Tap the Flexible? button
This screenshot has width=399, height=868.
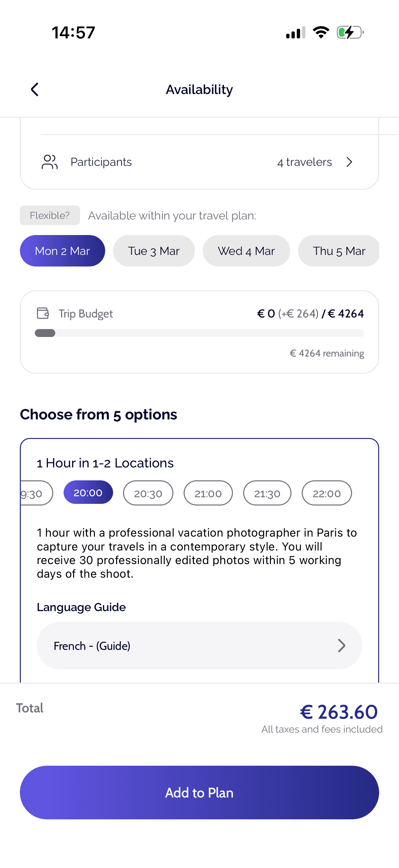(50, 215)
